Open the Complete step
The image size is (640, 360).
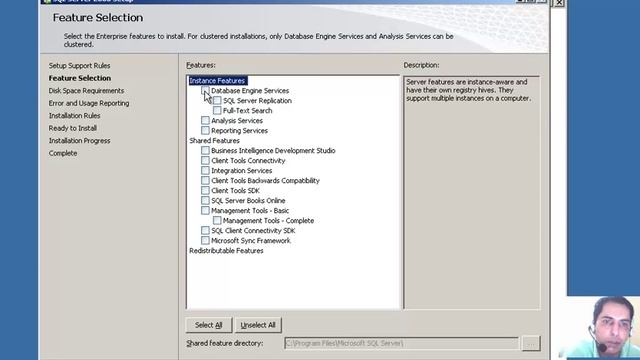63,153
